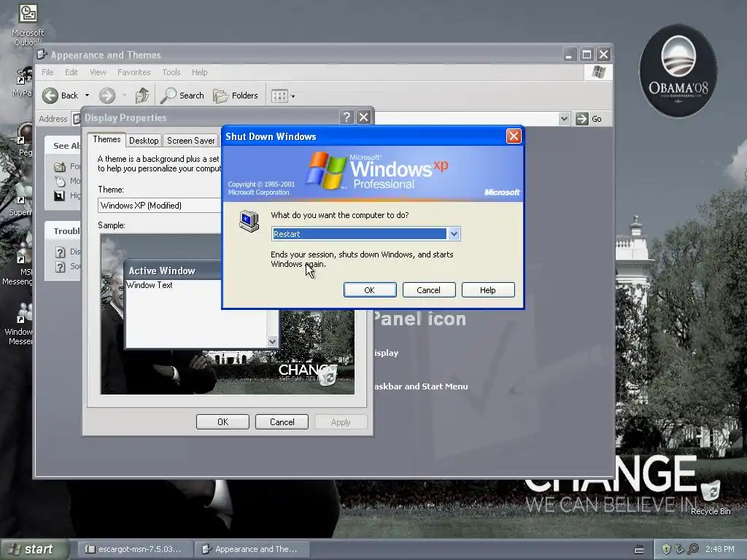The height and width of the screenshot is (560, 747).
Task: Click Cancel in Display Properties
Action: 282,422
